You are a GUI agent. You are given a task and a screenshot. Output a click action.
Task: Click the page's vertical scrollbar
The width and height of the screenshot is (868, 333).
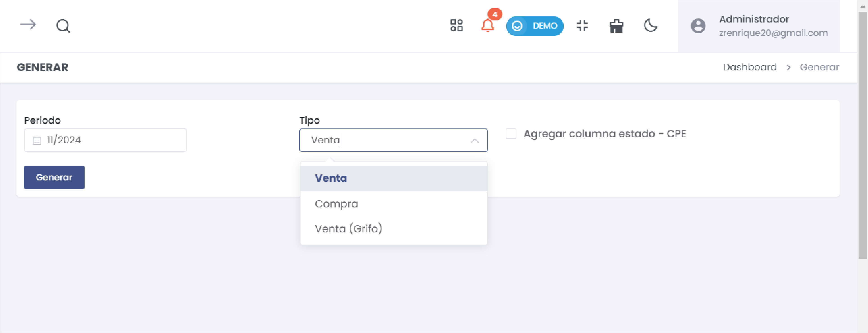tap(863, 135)
